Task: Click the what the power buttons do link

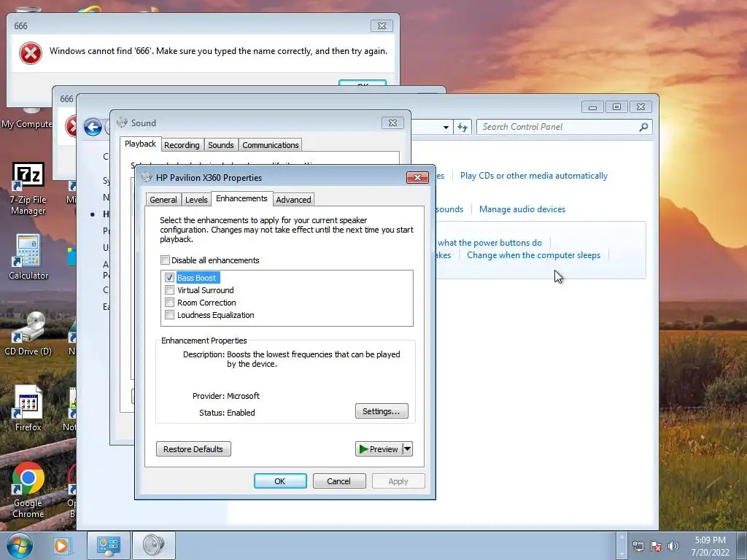Action: (x=489, y=243)
